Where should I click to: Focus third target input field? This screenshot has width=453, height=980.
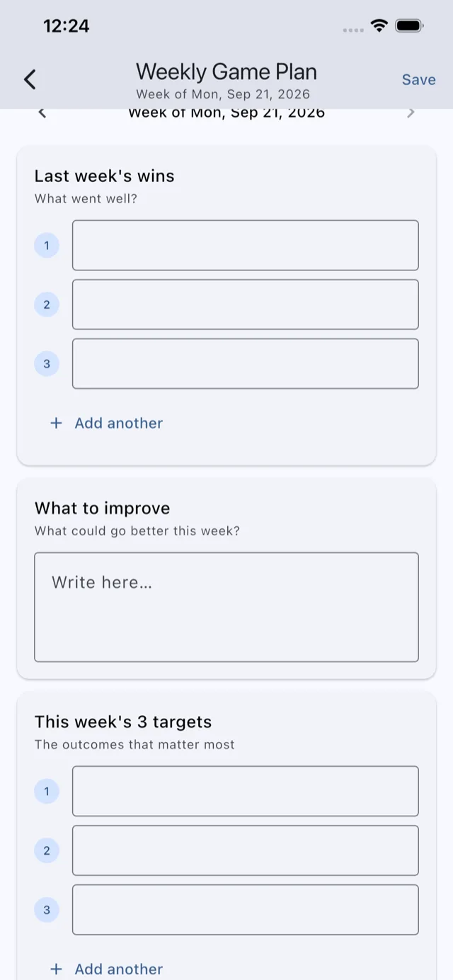246,909
